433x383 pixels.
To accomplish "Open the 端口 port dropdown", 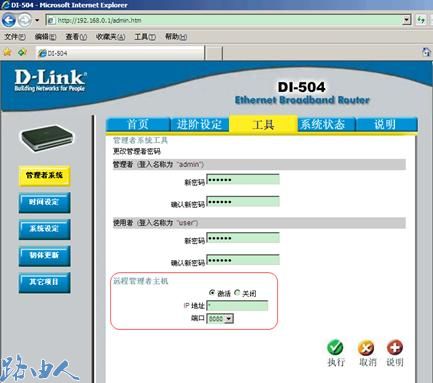I will click(220, 319).
